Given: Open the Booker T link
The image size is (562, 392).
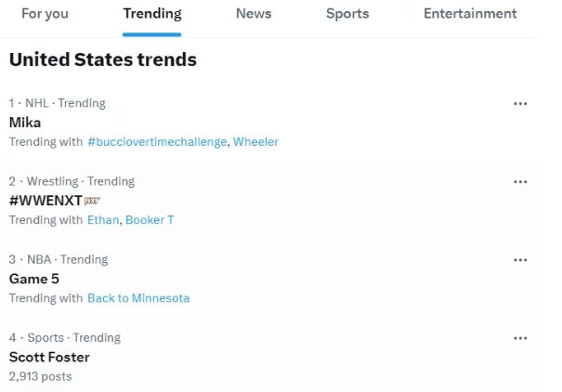Looking at the screenshot, I should [x=150, y=220].
